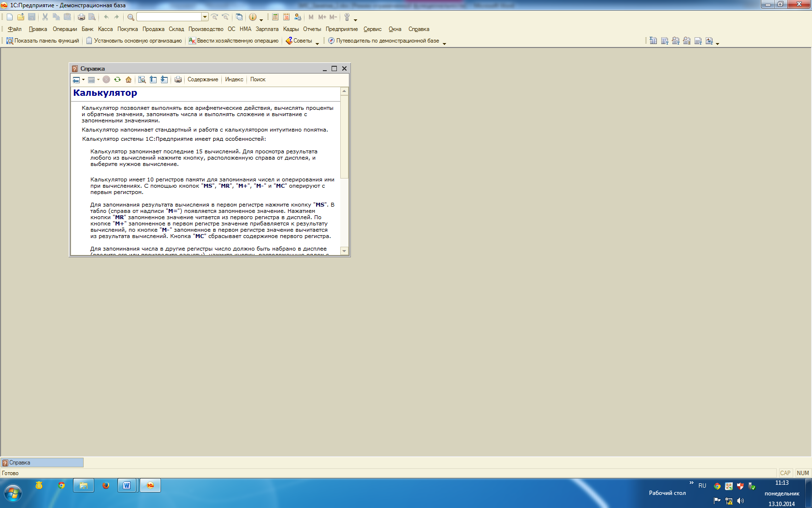Click help window scrollbar down arrow
Screen dimensions: 812x508
[344, 251]
